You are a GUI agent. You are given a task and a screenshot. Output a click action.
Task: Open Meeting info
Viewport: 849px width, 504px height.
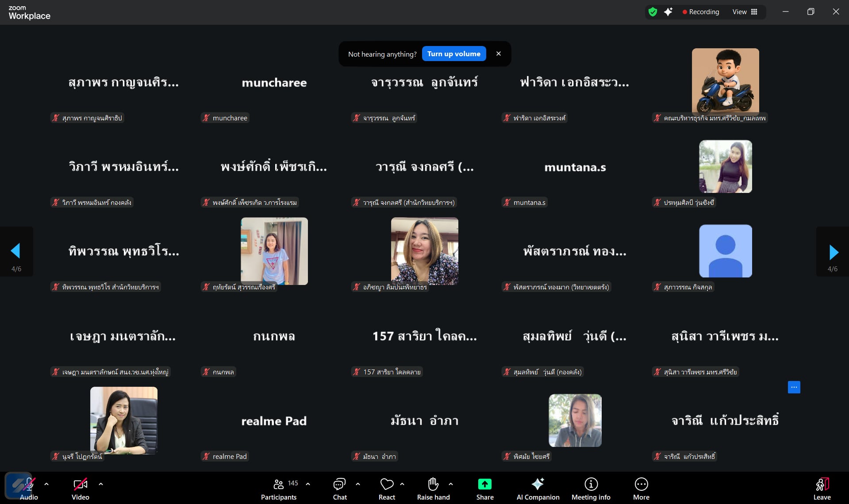click(591, 489)
